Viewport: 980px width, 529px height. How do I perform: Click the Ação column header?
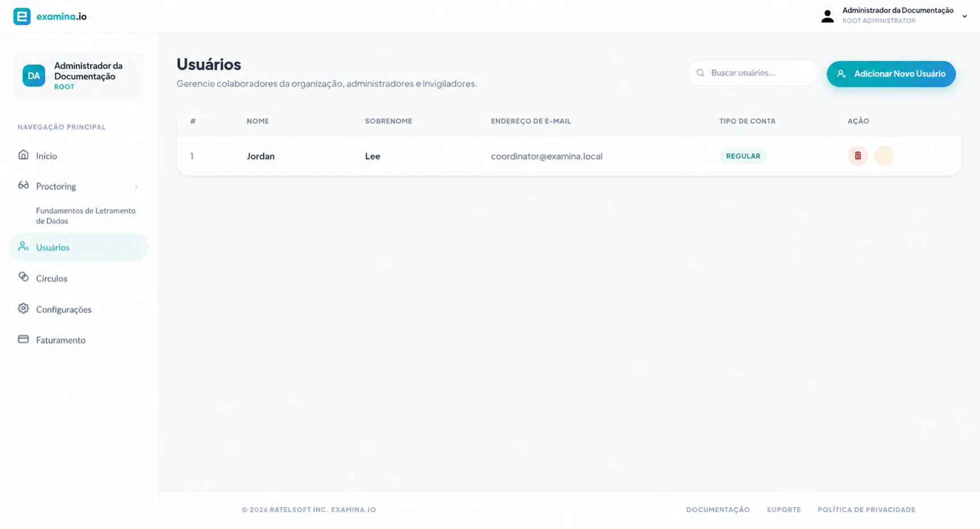click(858, 121)
